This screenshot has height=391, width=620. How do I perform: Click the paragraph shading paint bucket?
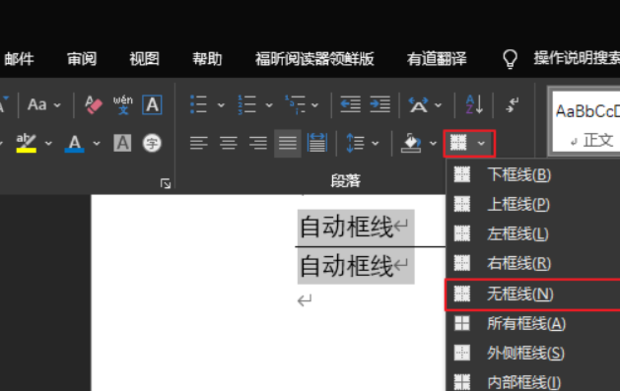pyautogui.click(x=411, y=143)
